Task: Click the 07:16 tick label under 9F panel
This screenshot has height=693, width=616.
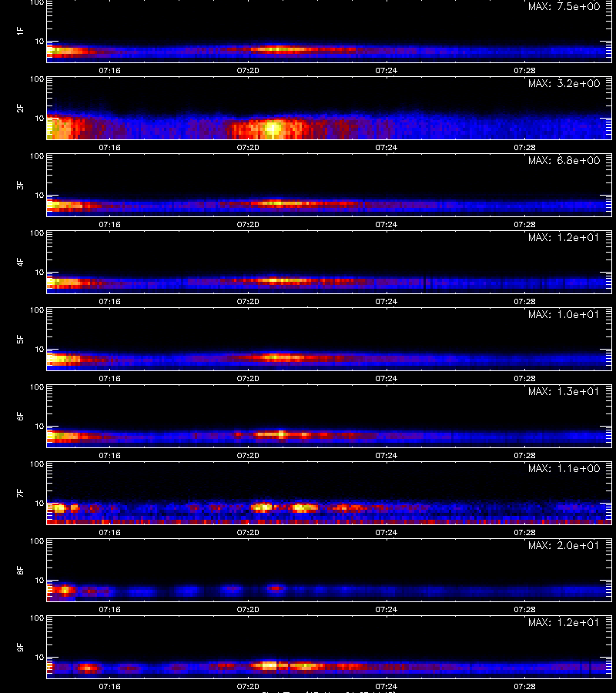Action: point(109,686)
